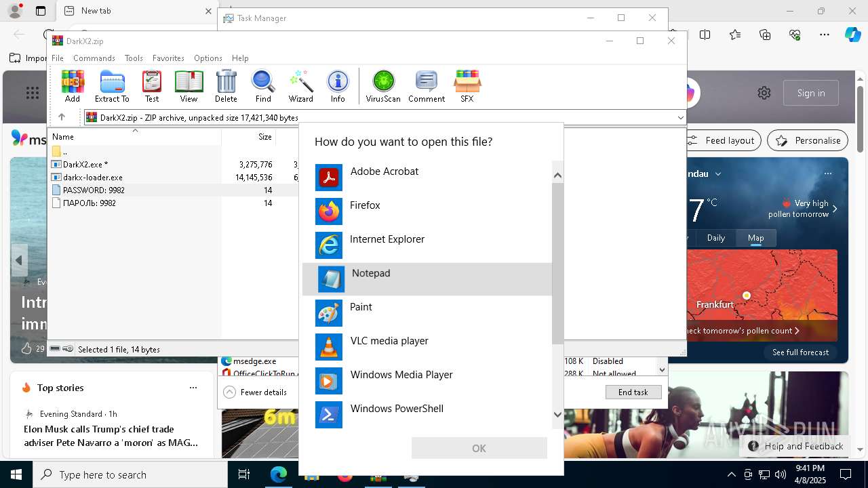Open WinRAR File menu

point(58,58)
